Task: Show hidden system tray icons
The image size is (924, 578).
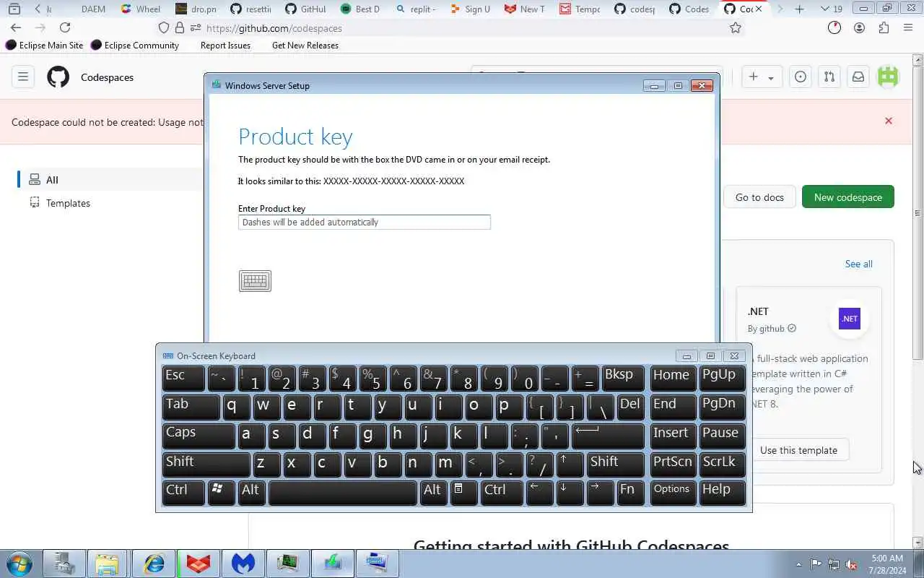Action: 798,564
